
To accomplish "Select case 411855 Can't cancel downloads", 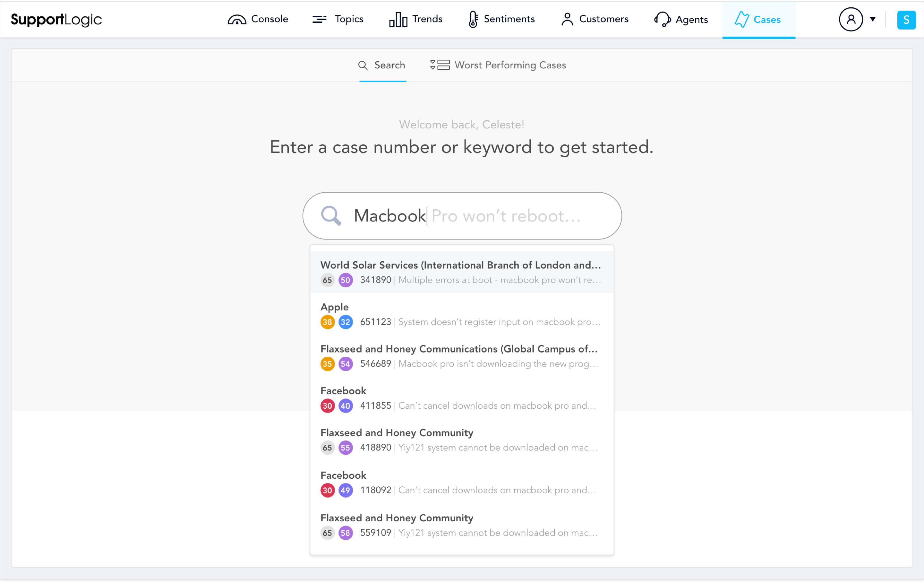I will (478, 405).
